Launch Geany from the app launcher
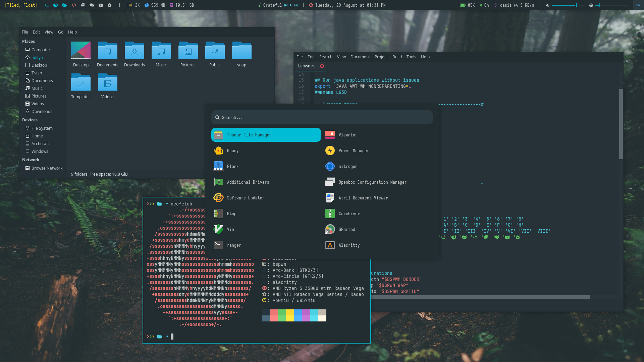Viewport: 644px width, 362px height. 232,151
